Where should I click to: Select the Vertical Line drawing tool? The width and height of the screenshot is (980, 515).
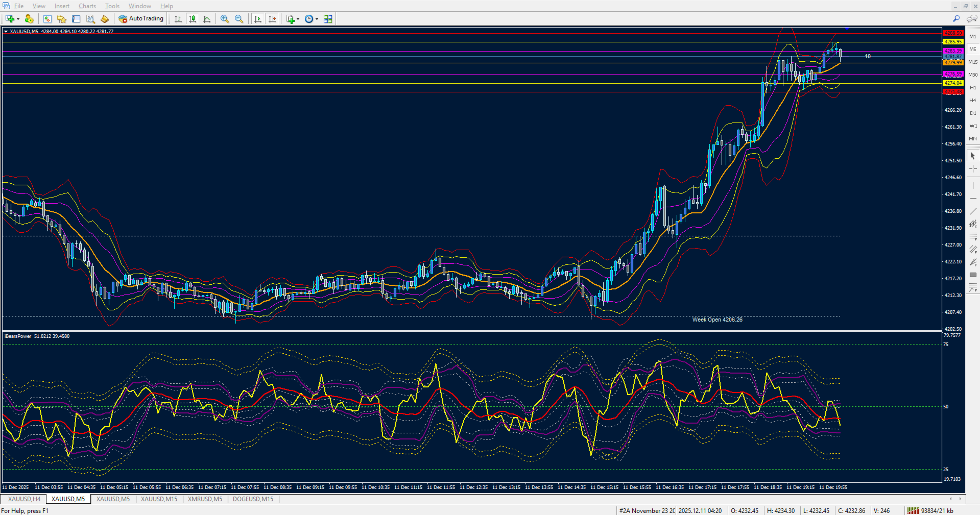973,185
